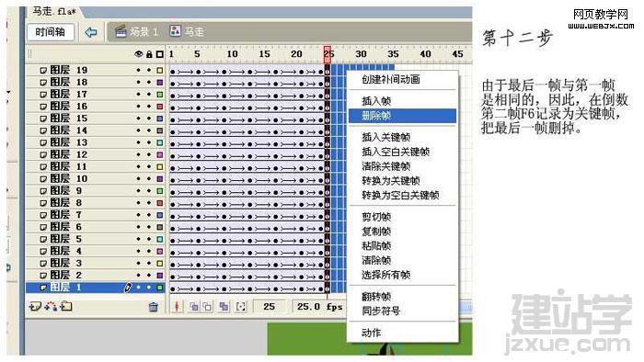Screen dimensions: 644x362
Task: Toggle the onion skin icon
Action: (194, 307)
